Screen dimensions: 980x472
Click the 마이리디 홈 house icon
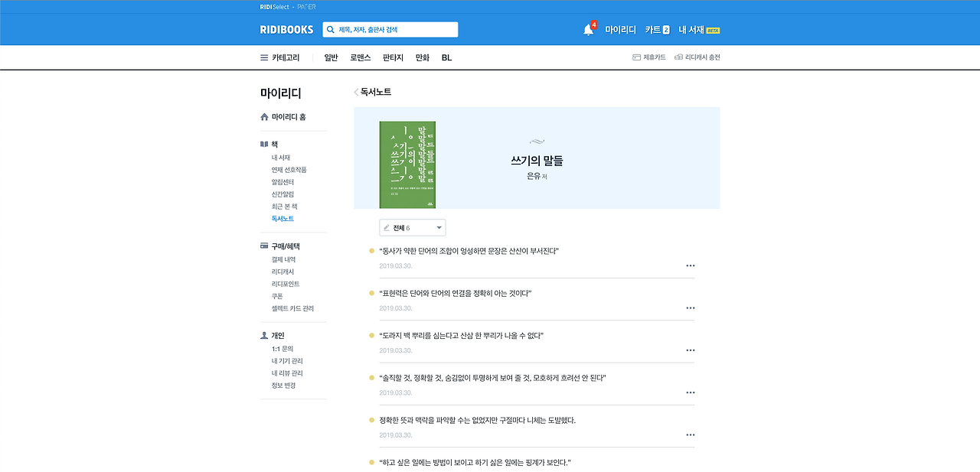[264, 117]
